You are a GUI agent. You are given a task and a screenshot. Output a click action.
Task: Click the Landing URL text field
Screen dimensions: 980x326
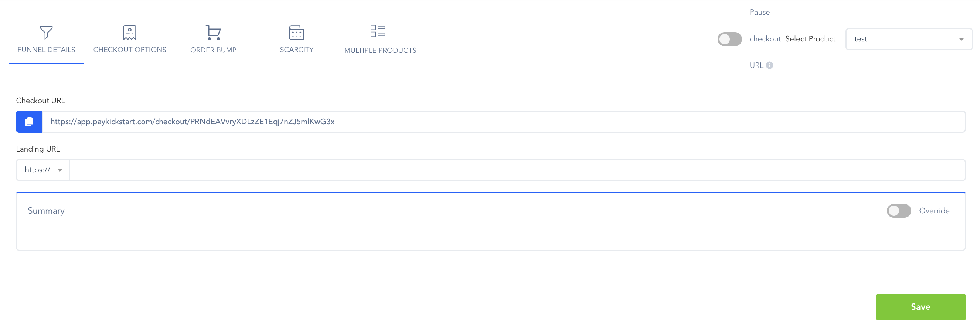tap(517, 170)
